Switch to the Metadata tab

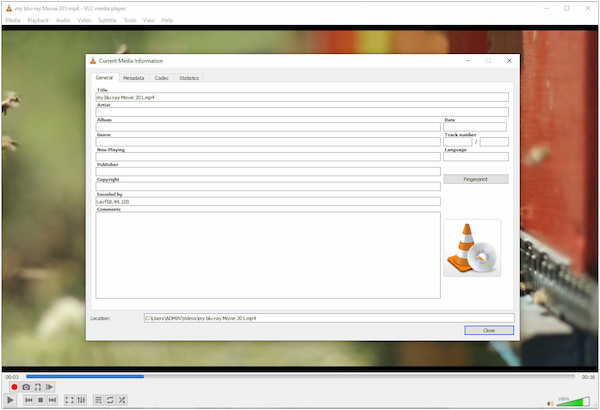(x=134, y=78)
